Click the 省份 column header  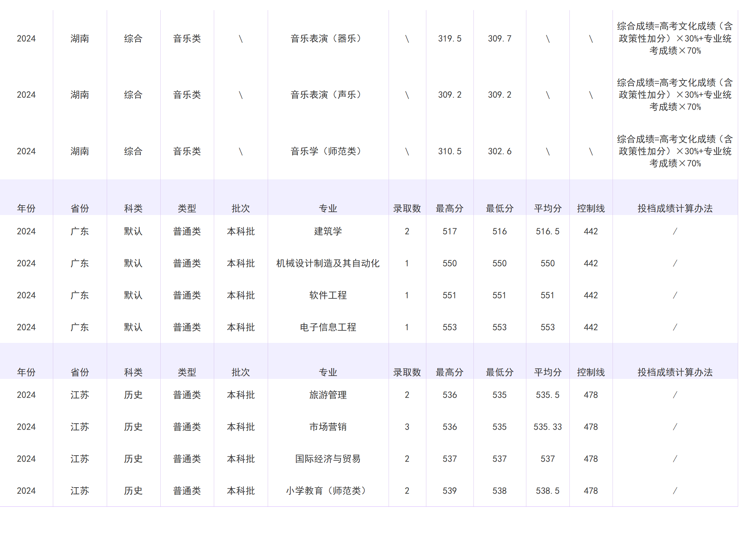pos(79,208)
